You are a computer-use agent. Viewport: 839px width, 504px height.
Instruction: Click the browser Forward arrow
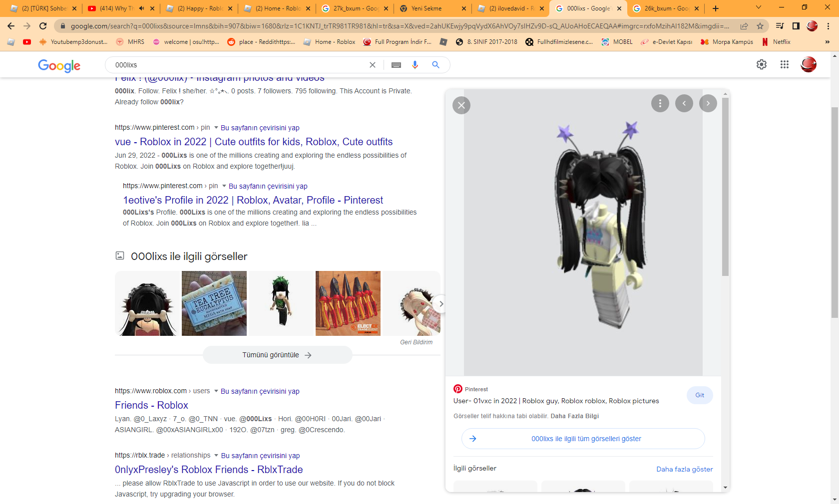(27, 26)
